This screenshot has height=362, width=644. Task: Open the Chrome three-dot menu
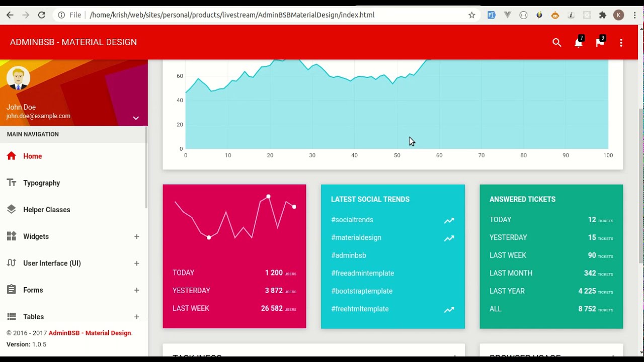(x=634, y=15)
